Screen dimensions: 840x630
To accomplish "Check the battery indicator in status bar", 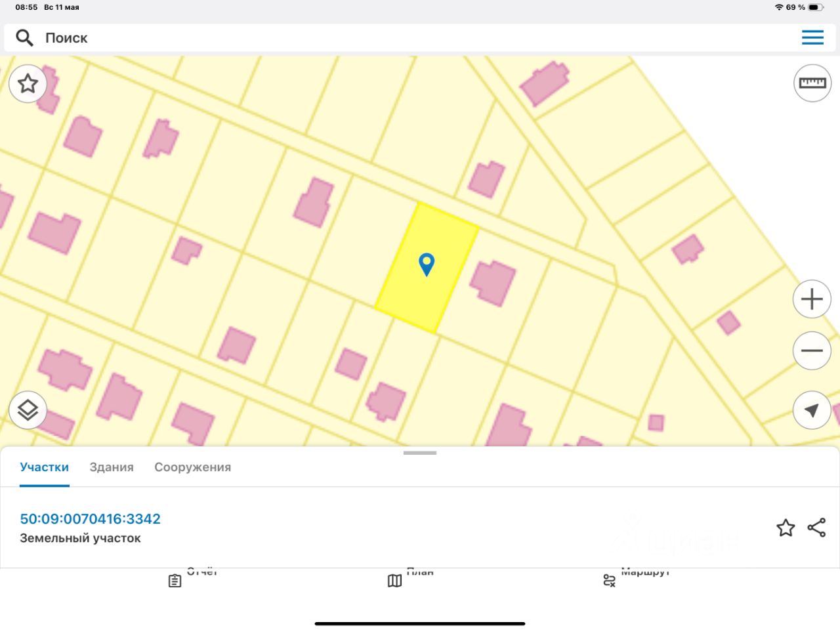I will [815, 7].
